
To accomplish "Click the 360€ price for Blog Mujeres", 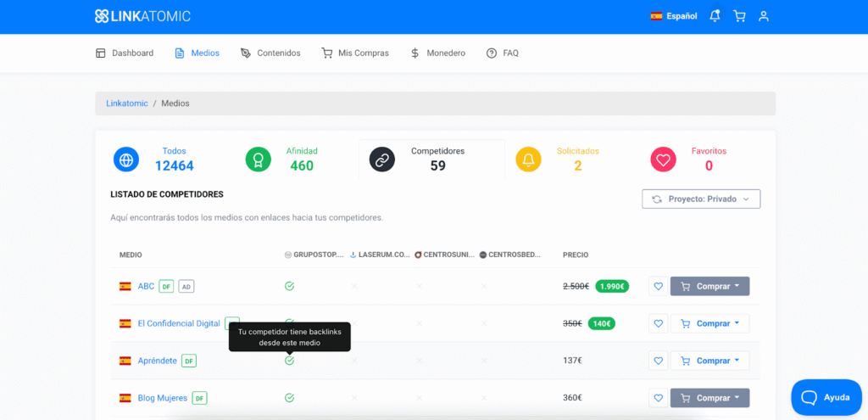I will click(x=572, y=398).
